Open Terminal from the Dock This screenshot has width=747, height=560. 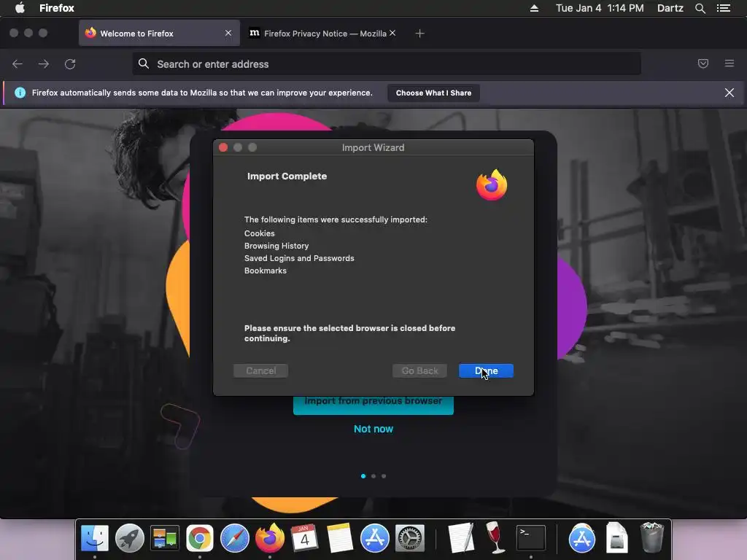(531, 538)
